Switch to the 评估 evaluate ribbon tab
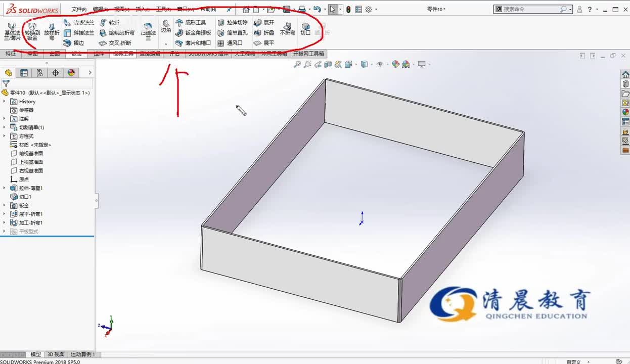630x364 pixels. 174,54
